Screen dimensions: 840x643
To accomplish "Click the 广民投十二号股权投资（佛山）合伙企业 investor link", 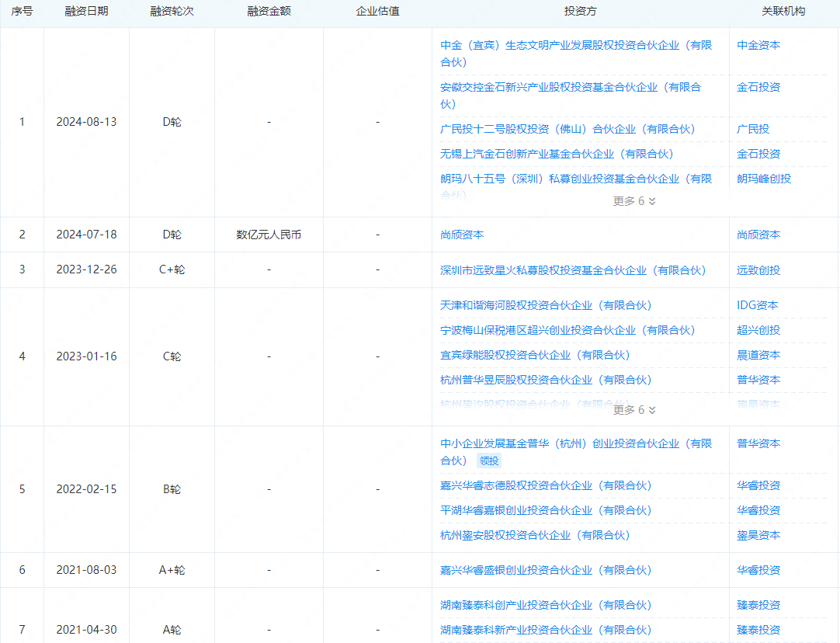I will point(567,129).
